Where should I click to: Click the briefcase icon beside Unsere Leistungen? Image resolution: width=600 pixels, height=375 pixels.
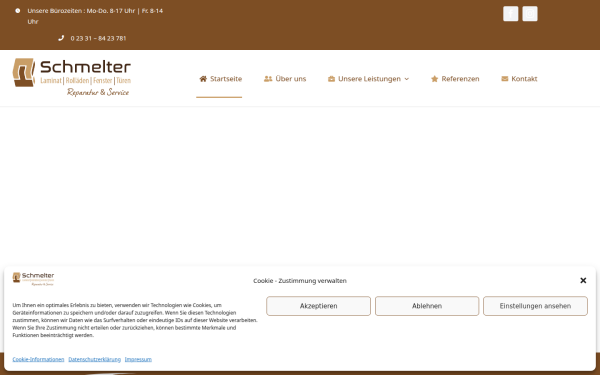(331, 79)
